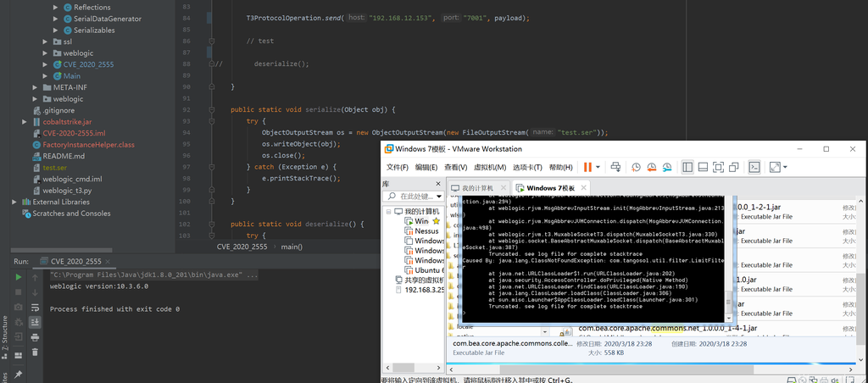Viewport: 868px width, 383px height.
Task: Expand the META-INF folder in project tree
Action: [36, 87]
